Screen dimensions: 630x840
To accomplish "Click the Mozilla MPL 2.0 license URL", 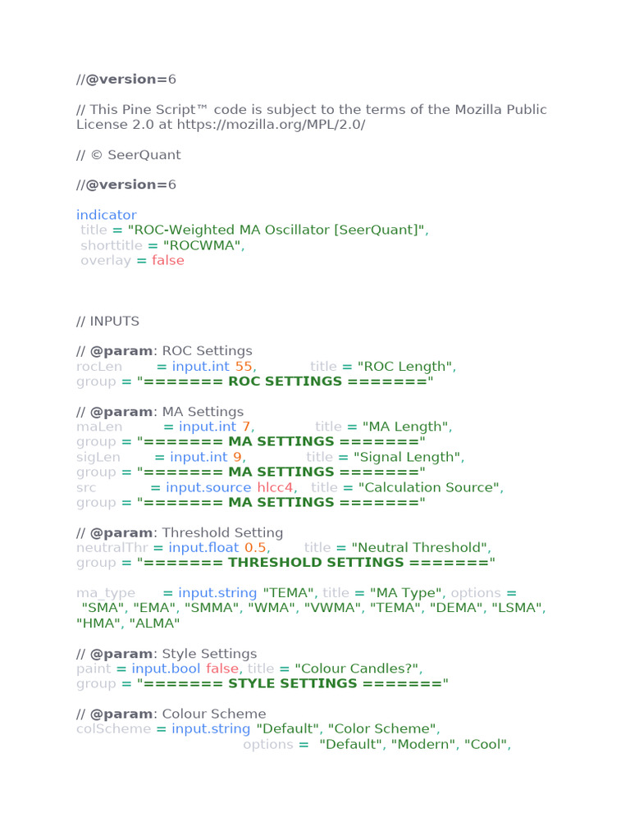I will click(x=271, y=125).
